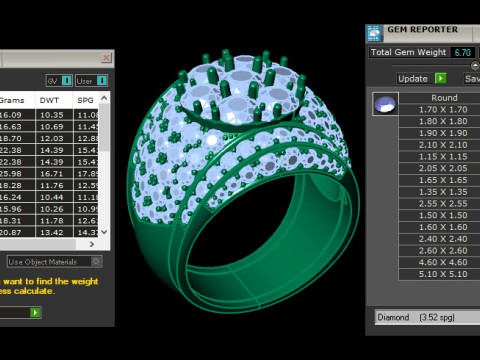This screenshot has height=360, width=480.
Task: Click the Grams cell ending 25.98
Action: coord(17,174)
